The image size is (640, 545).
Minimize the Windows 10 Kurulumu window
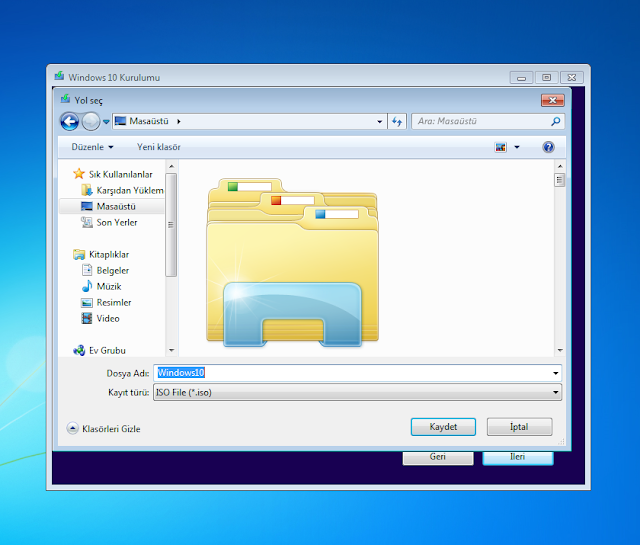521,78
